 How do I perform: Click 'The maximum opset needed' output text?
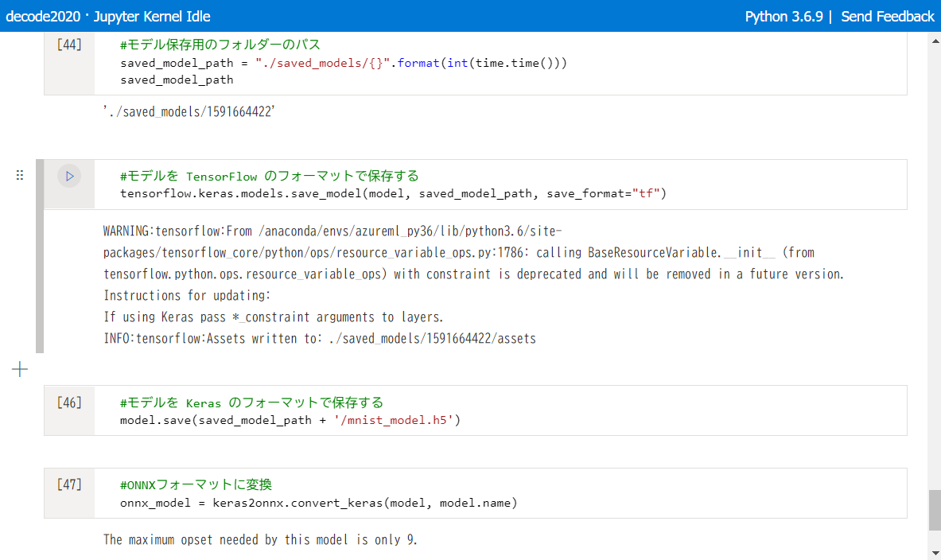260,539
